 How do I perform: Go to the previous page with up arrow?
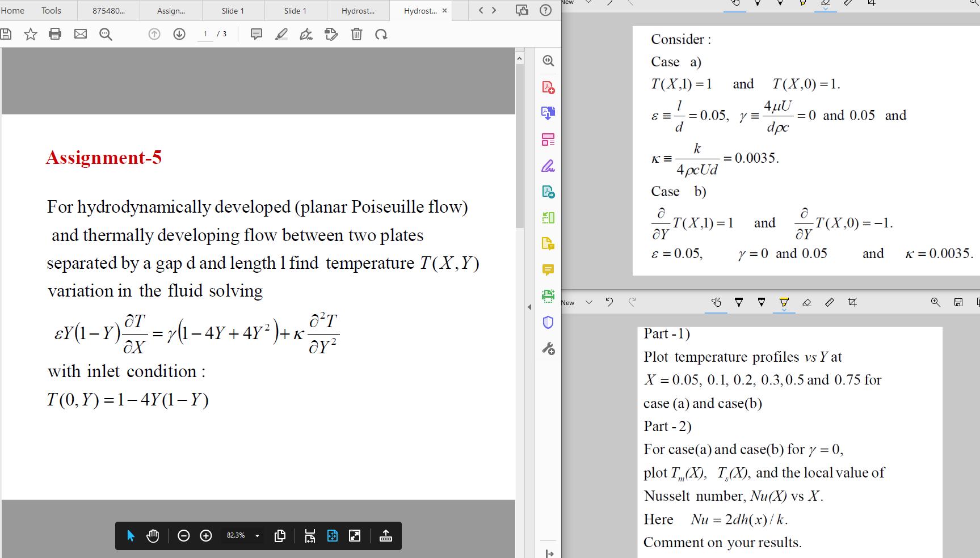[154, 34]
